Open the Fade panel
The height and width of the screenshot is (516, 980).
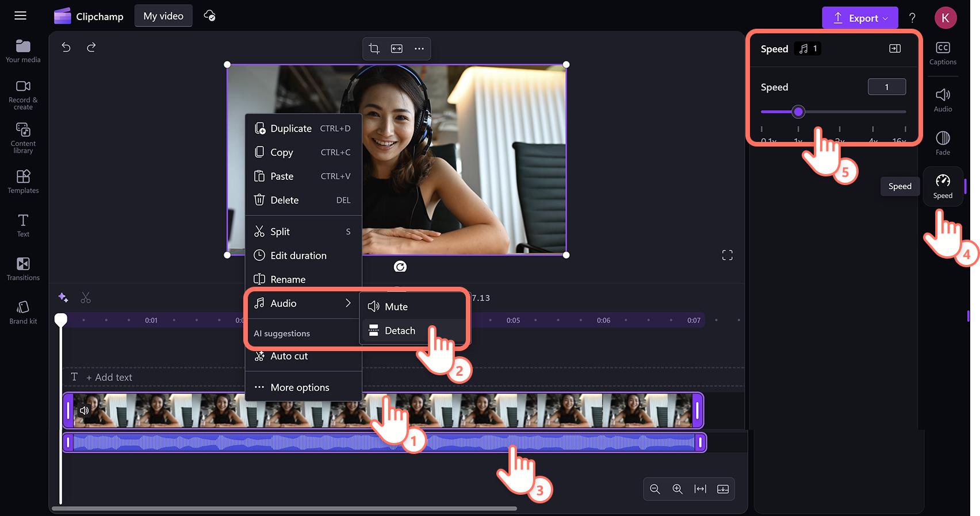click(x=943, y=143)
